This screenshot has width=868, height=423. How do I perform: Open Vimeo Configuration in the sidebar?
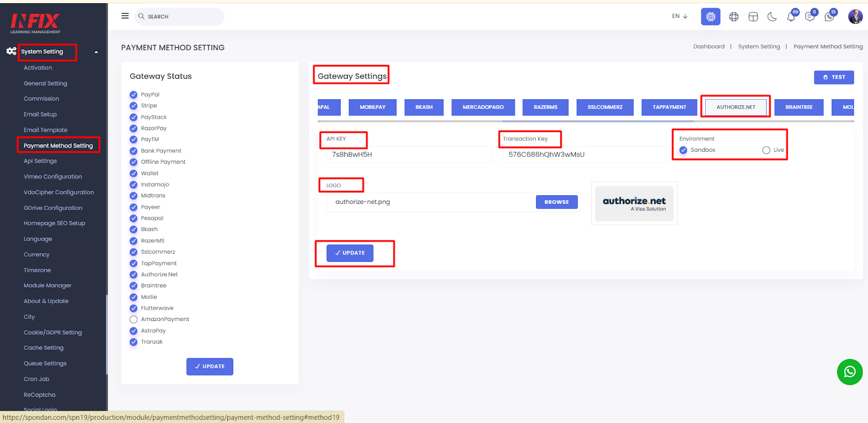pos(53,177)
